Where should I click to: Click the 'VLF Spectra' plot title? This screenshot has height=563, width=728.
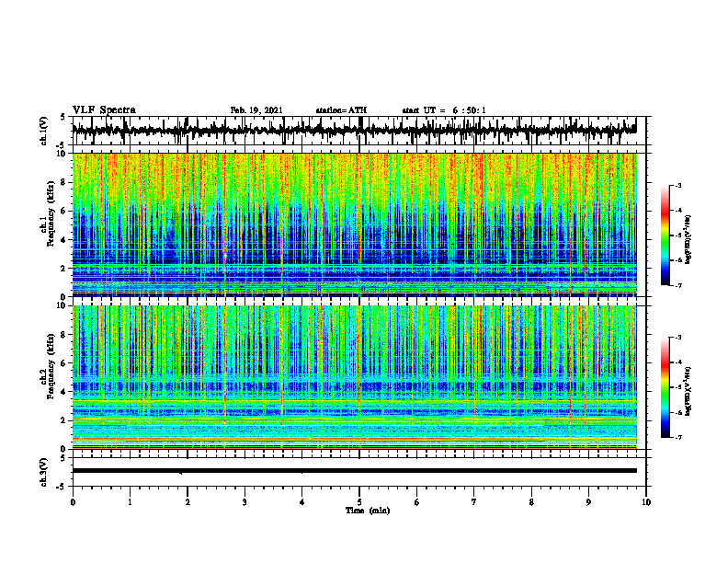[104, 110]
